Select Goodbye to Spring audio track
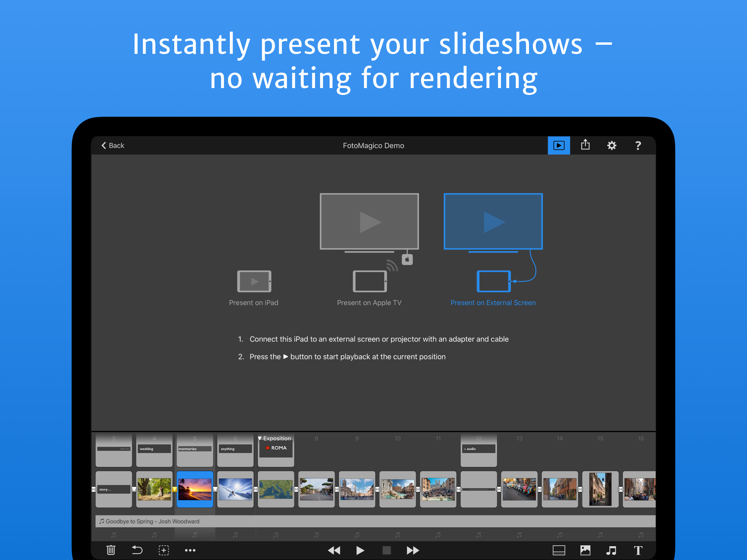747x560 pixels. (375, 521)
